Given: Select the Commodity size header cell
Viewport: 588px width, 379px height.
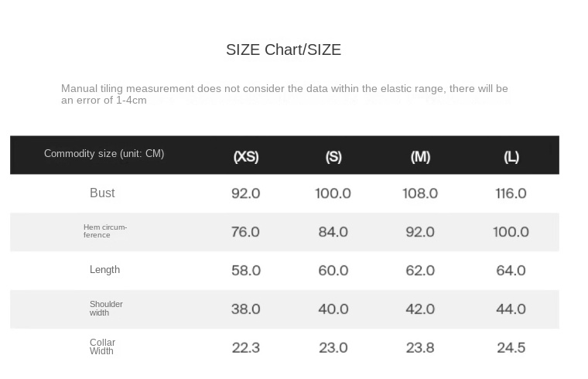Looking at the screenshot, I should [x=104, y=154].
